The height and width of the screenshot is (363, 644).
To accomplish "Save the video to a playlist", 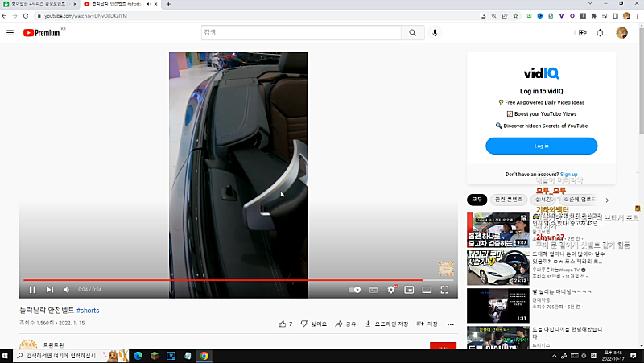I will (427, 324).
